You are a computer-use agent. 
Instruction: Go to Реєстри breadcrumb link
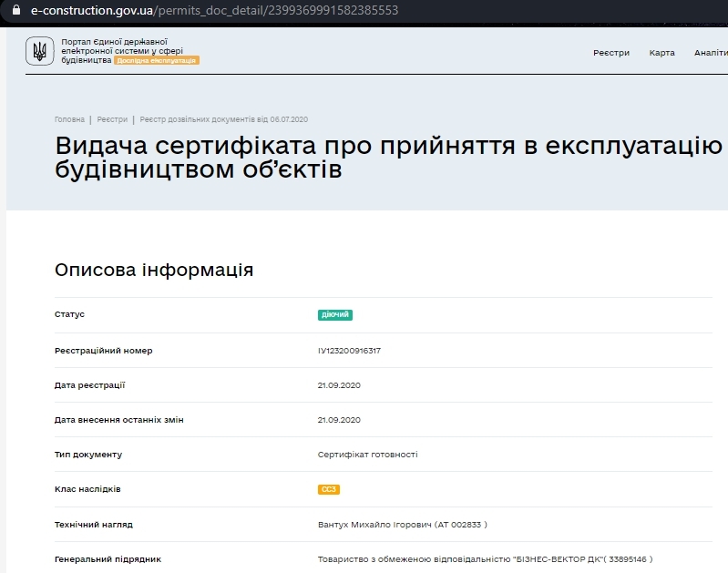[x=112, y=119]
